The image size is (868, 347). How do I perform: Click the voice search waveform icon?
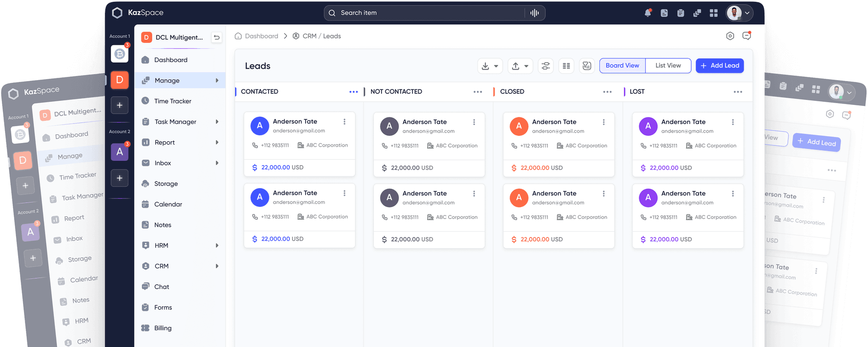click(x=534, y=13)
